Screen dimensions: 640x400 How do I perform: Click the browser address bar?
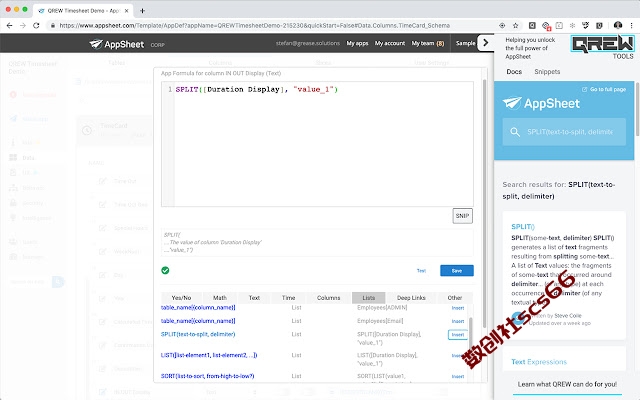coord(255,25)
